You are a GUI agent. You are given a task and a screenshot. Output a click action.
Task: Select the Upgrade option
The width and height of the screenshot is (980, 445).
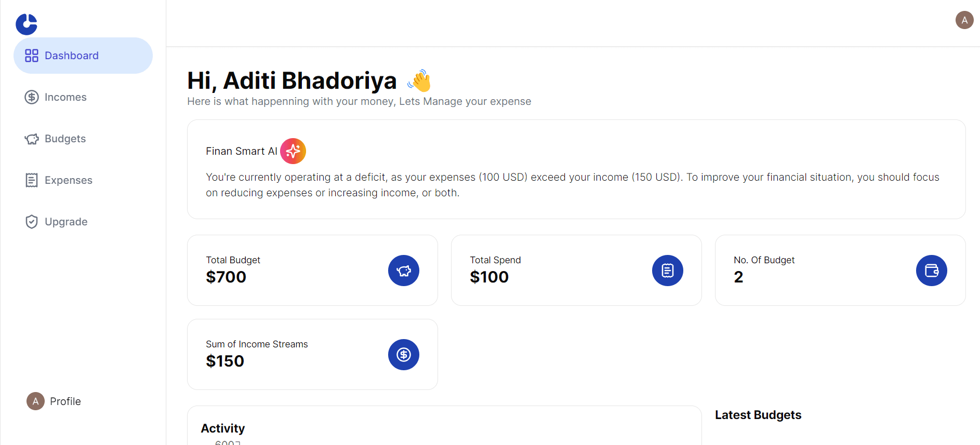point(83,222)
